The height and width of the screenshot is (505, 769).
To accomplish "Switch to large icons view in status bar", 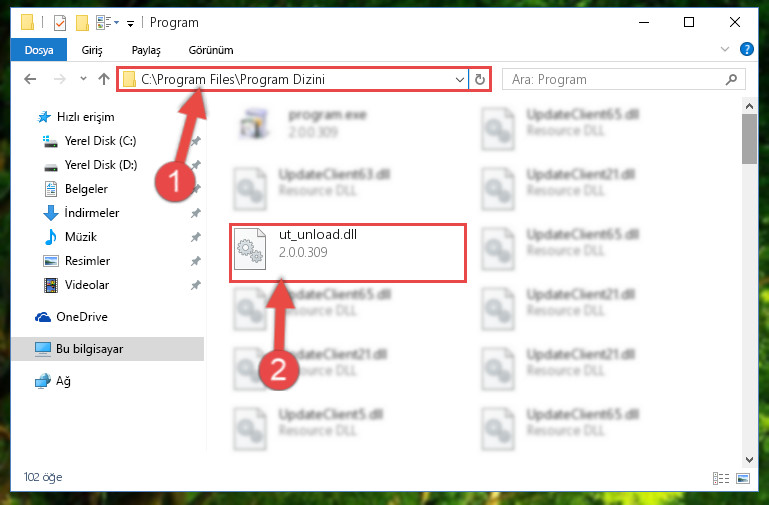I will tap(743, 478).
